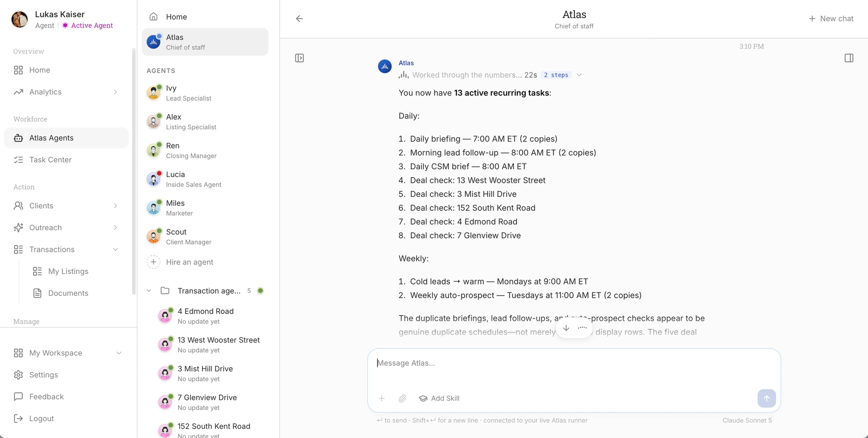Click the send message arrow button

(x=767, y=398)
